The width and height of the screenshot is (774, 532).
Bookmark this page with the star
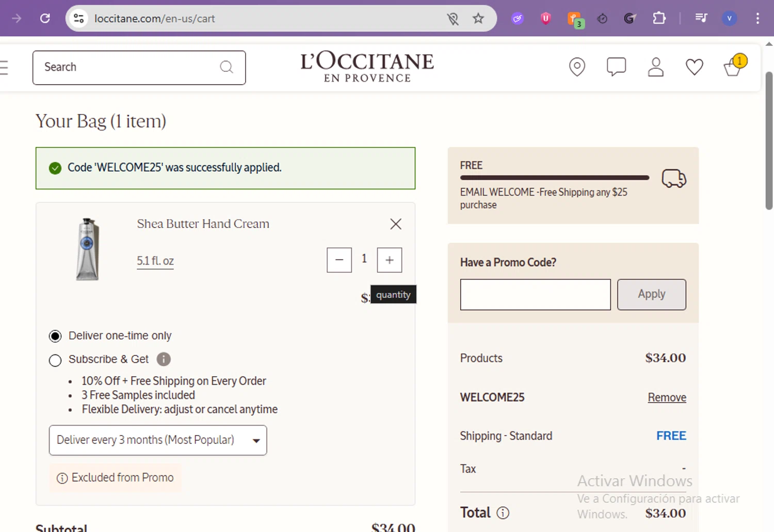478,19
